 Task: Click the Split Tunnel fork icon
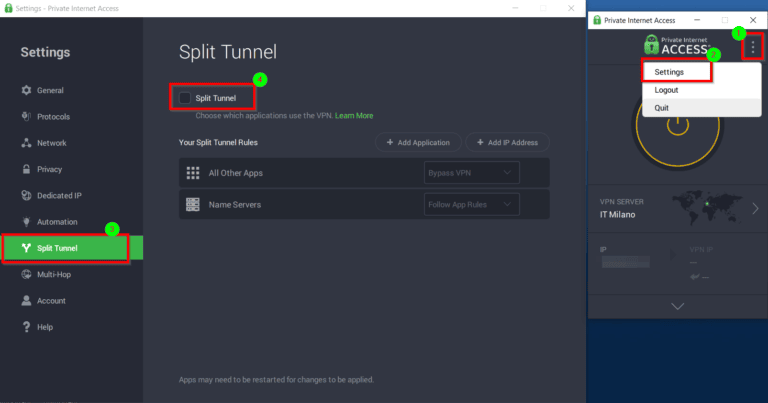click(x=26, y=248)
